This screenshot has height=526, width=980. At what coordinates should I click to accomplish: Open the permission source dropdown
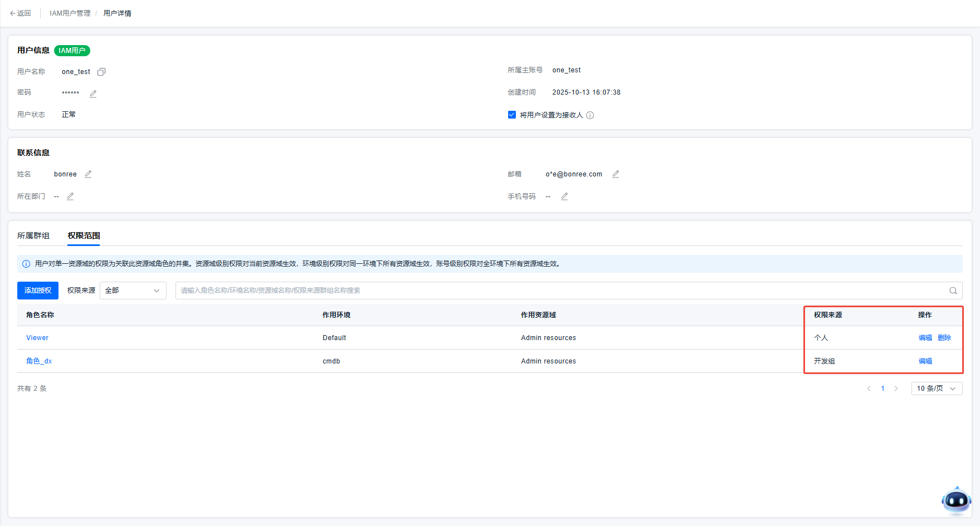(x=133, y=291)
